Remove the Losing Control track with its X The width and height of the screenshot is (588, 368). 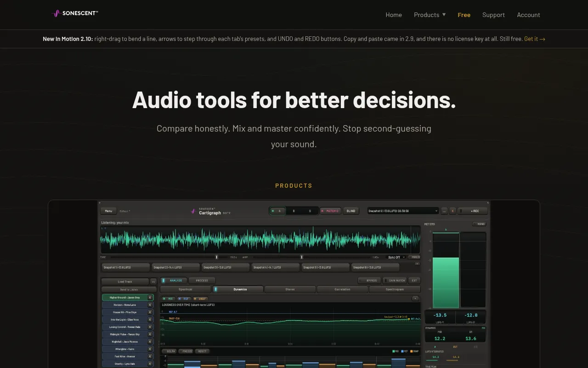click(150, 327)
